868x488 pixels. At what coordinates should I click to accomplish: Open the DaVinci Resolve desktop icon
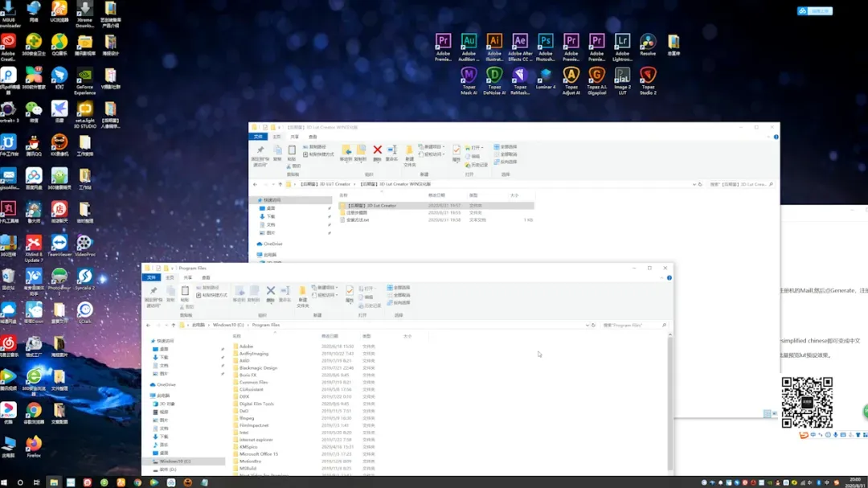(x=648, y=42)
